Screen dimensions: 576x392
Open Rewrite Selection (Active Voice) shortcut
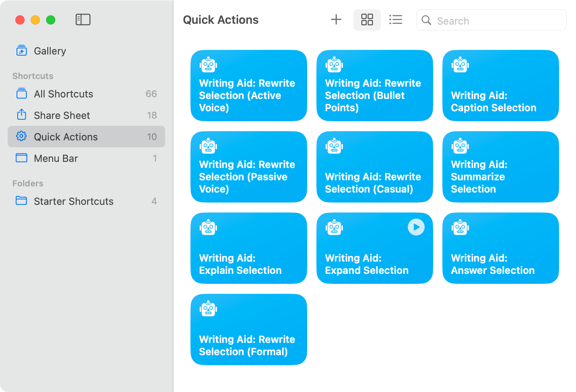point(249,86)
